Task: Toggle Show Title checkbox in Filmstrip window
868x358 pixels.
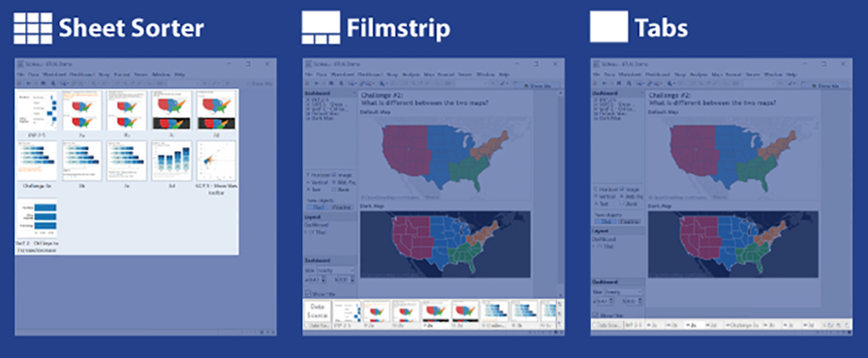Action: tap(308, 294)
